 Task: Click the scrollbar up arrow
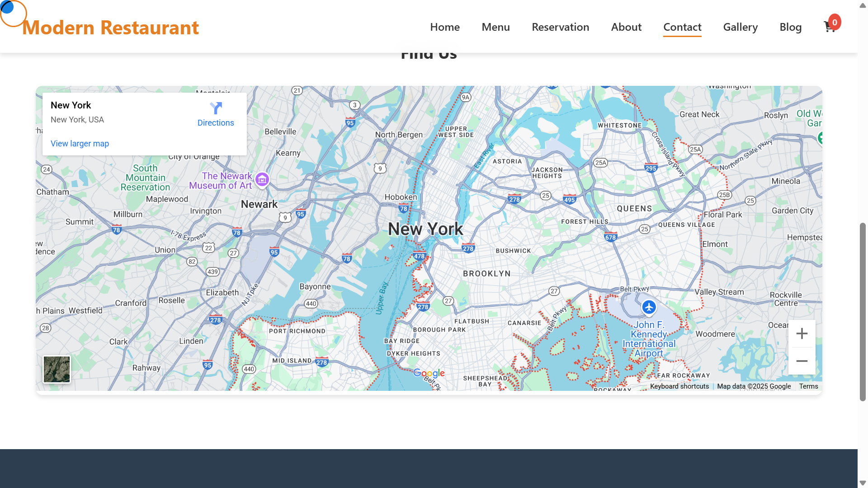(863, 5)
